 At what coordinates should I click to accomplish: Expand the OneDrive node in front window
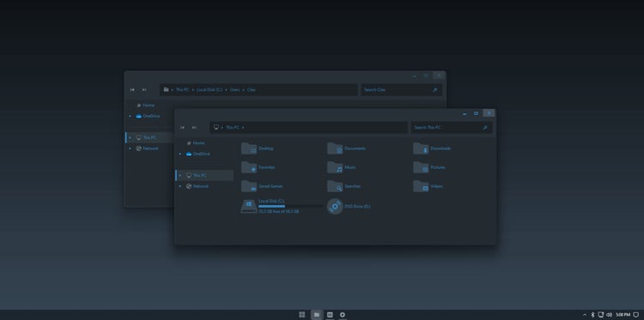coord(180,154)
